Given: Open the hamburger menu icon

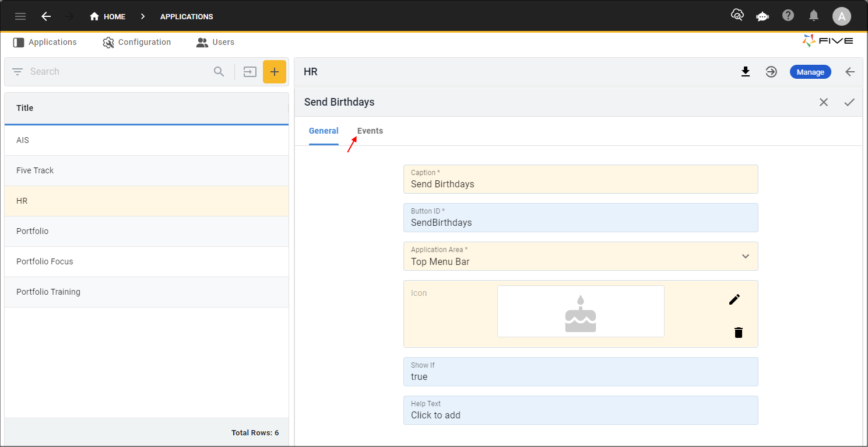Looking at the screenshot, I should coord(20,16).
